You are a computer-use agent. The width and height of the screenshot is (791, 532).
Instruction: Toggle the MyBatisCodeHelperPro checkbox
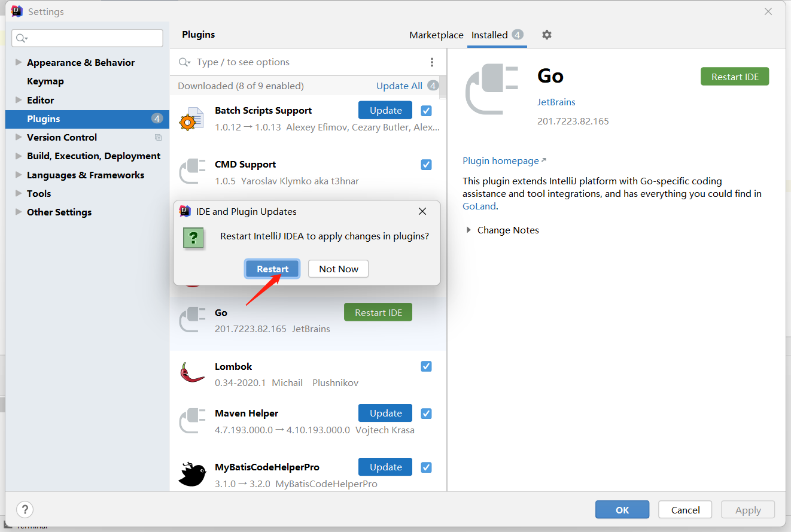click(426, 467)
